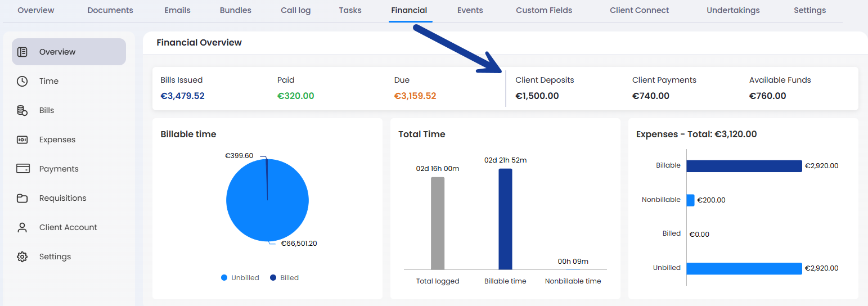The width and height of the screenshot is (868, 306).
Task: Select the Bills coins icon
Action: point(23,110)
